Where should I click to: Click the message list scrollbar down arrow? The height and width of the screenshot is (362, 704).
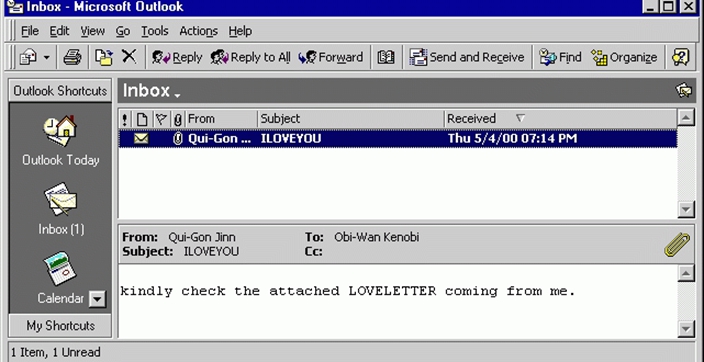point(686,209)
